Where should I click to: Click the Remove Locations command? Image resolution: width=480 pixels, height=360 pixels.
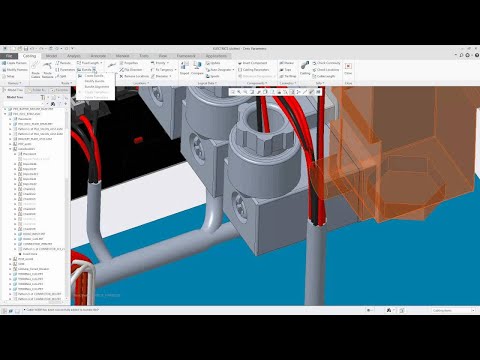pos(134,76)
